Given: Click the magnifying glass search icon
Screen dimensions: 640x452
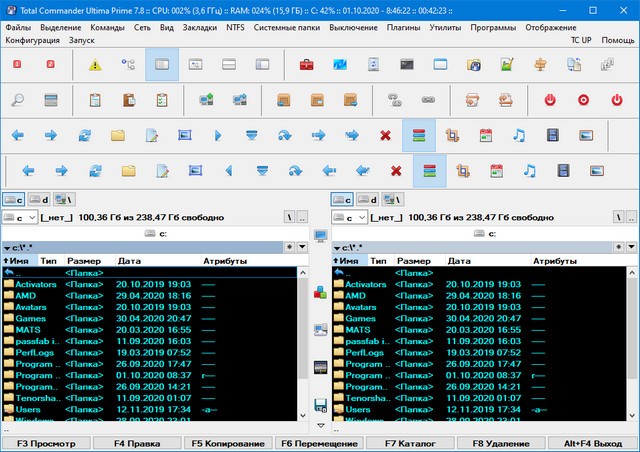Looking at the screenshot, I should point(18,100).
